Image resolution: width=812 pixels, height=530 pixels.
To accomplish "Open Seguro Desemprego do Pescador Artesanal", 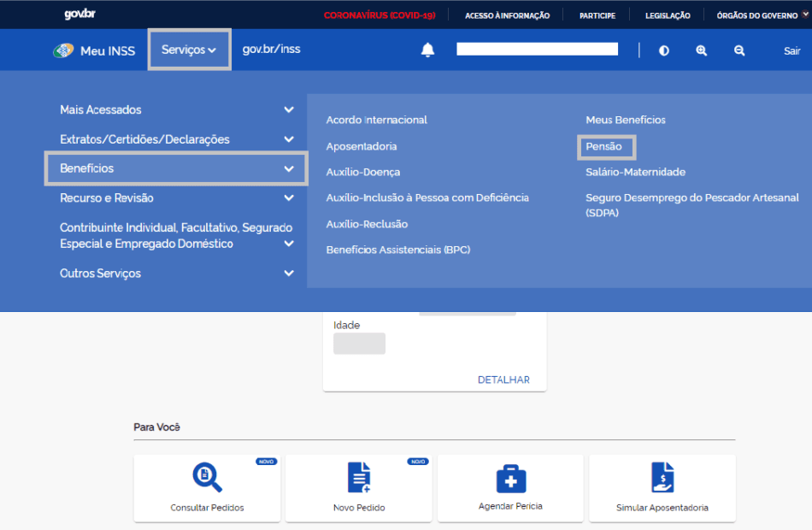I will pos(691,205).
